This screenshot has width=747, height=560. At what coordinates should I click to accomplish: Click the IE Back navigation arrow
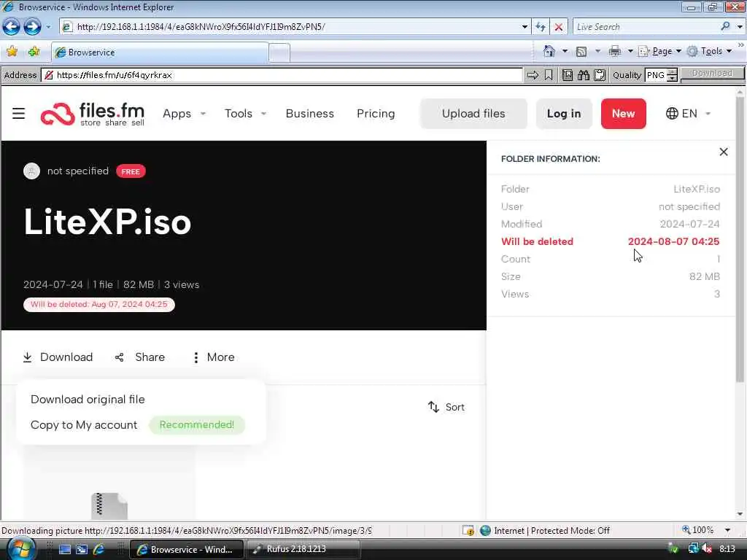[11, 27]
